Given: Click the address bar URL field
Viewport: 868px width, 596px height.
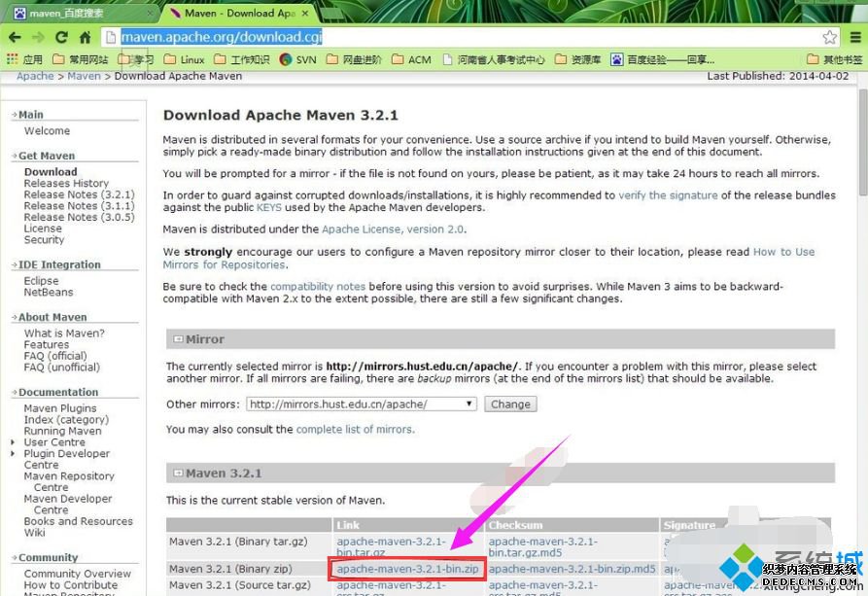Looking at the screenshot, I should point(467,37).
